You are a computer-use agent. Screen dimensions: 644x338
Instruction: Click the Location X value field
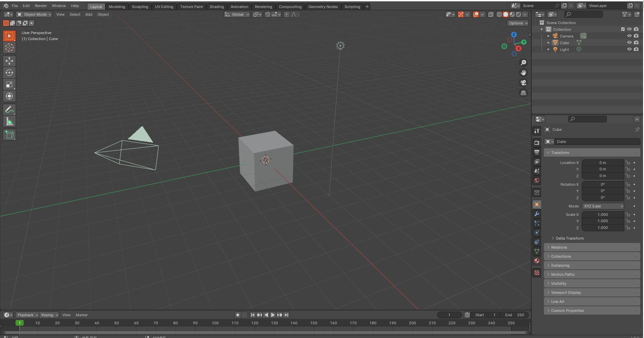[x=603, y=163]
